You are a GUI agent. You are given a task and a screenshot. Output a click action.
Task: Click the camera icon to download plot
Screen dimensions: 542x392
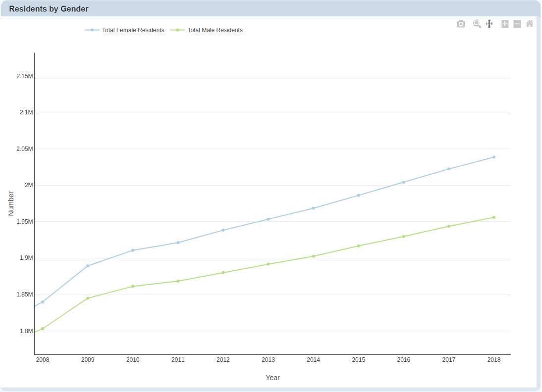[461, 24]
